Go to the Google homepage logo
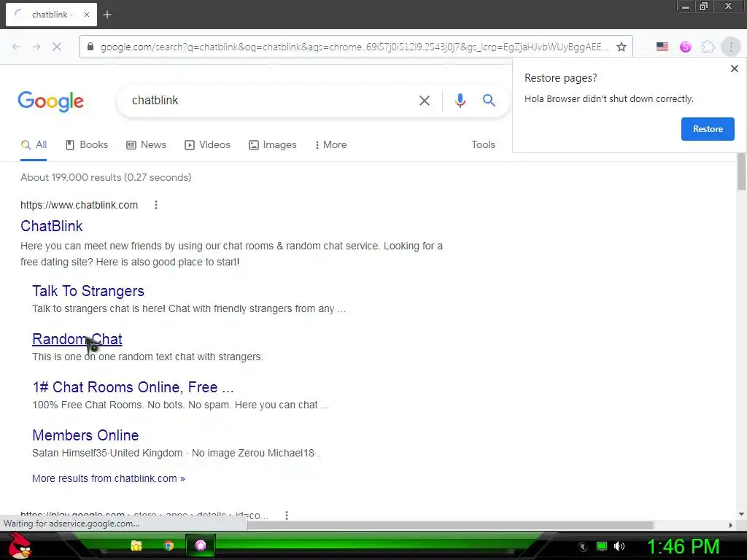747x560 pixels. pos(50,101)
